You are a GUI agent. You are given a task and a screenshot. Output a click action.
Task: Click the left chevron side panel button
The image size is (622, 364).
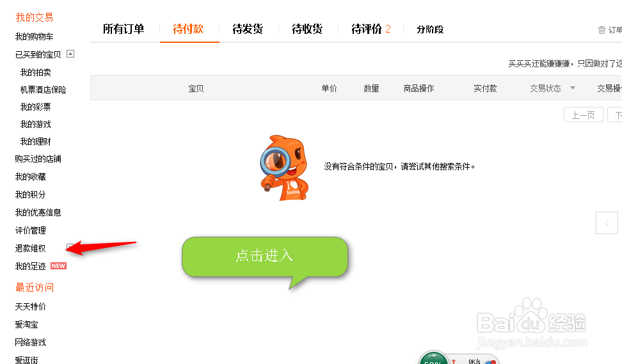(x=607, y=223)
